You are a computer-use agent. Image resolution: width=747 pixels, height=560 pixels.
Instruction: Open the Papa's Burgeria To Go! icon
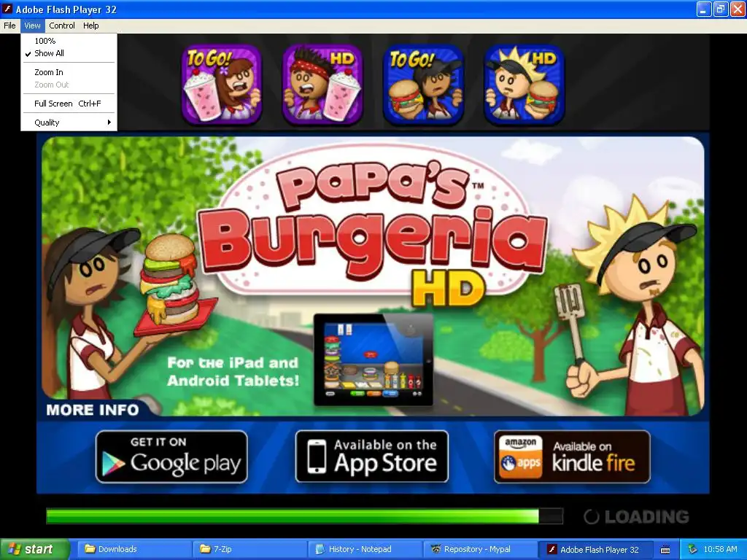pyautogui.click(x=424, y=85)
